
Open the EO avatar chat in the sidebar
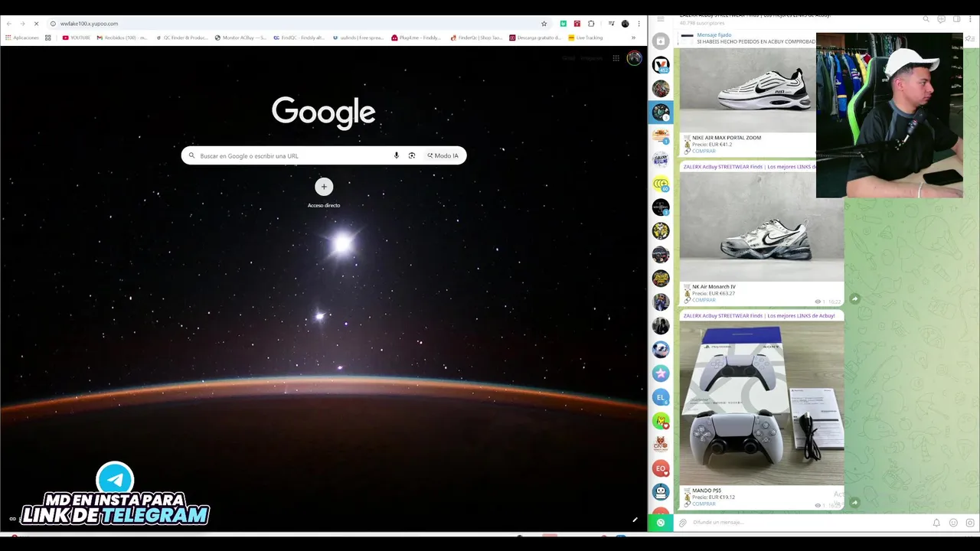pyautogui.click(x=661, y=468)
